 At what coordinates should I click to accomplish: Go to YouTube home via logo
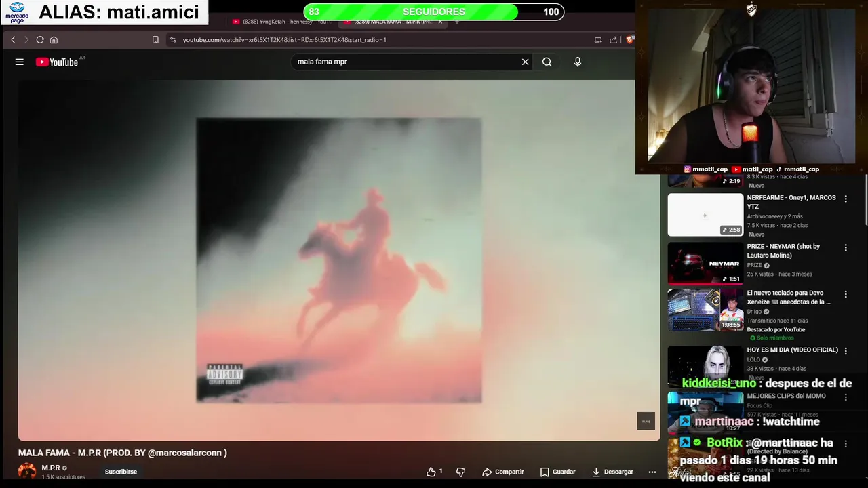click(57, 62)
